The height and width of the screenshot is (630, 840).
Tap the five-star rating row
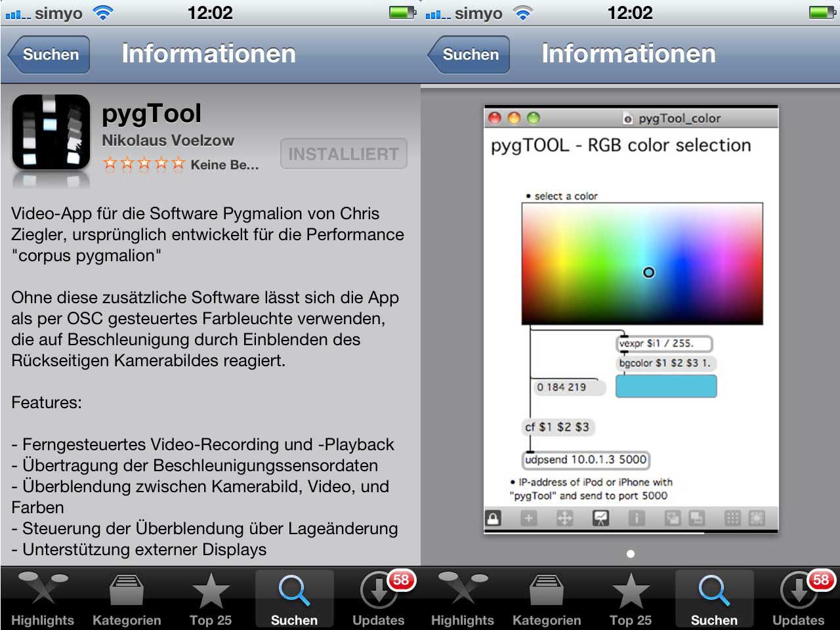(x=143, y=165)
